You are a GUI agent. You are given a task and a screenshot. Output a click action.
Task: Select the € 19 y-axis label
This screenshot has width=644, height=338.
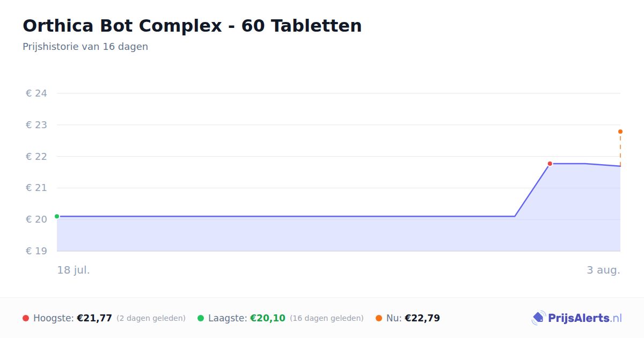coord(36,251)
